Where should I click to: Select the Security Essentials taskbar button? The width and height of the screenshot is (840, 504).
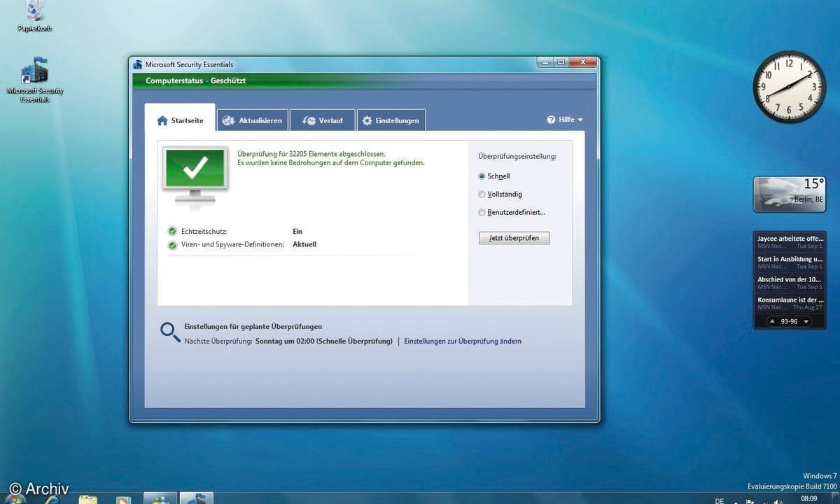click(x=197, y=498)
